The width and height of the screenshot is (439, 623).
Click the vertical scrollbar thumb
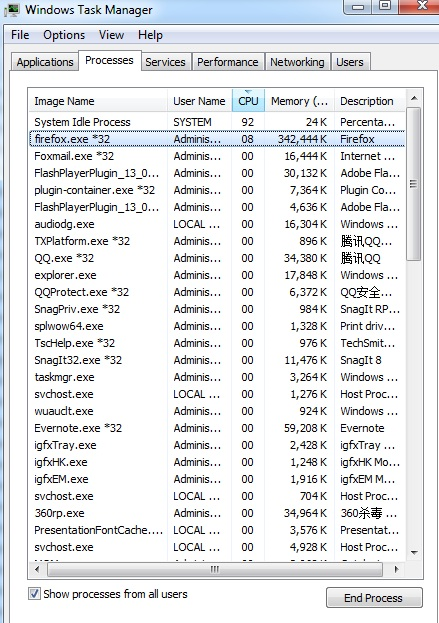(x=414, y=184)
